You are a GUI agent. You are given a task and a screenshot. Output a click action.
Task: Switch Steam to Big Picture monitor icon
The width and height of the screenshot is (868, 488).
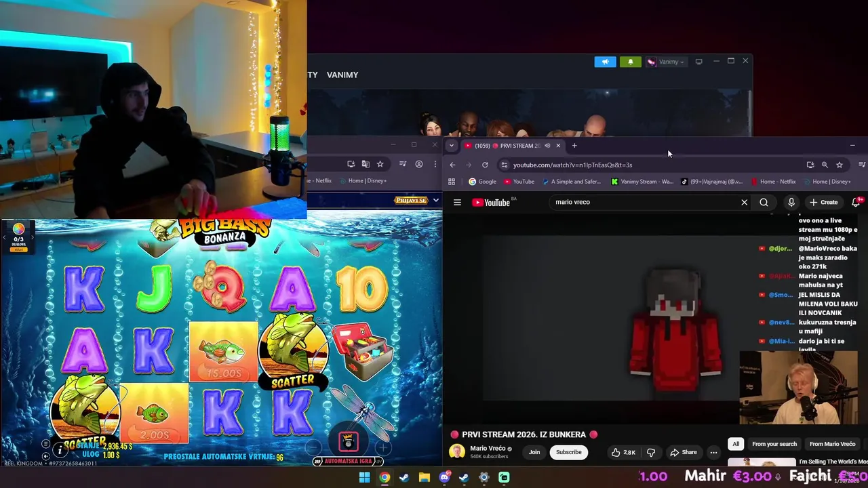(698, 62)
